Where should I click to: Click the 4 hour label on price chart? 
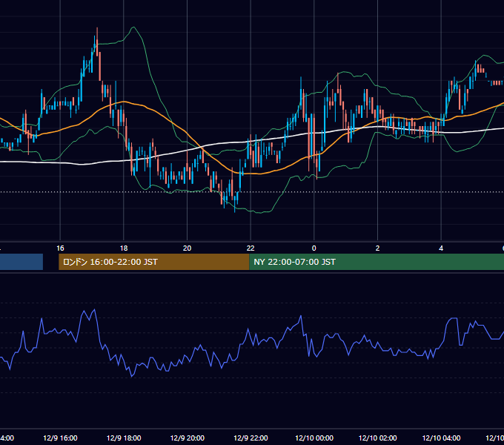[x=441, y=248]
